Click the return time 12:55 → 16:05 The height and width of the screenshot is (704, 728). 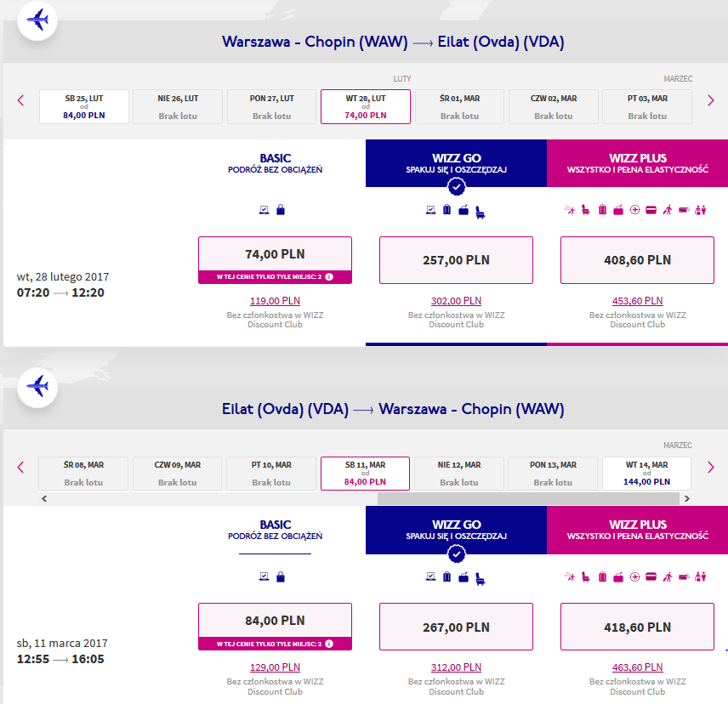[60, 660]
